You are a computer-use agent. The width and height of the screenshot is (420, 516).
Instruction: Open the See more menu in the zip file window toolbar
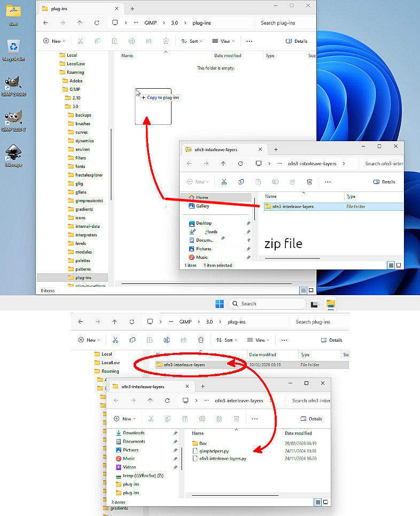coord(328,182)
